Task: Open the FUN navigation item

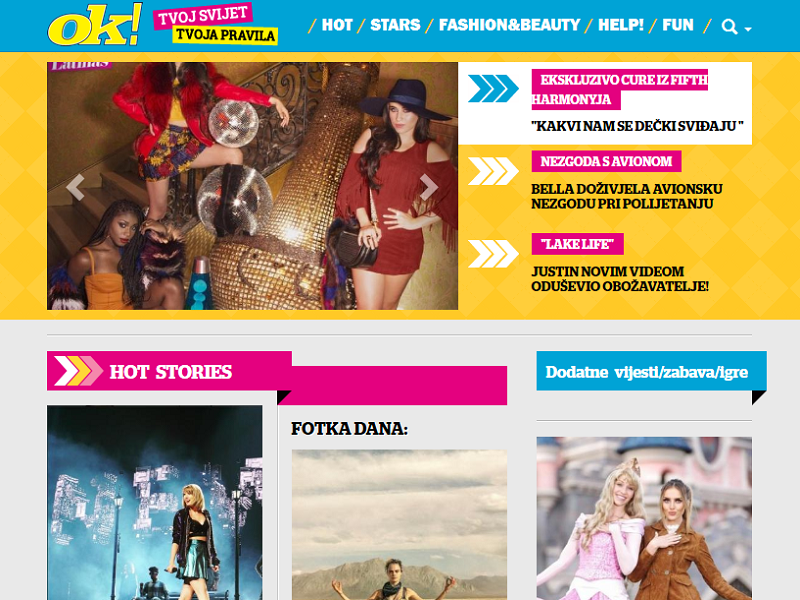Action: click(x=678, y=25)
